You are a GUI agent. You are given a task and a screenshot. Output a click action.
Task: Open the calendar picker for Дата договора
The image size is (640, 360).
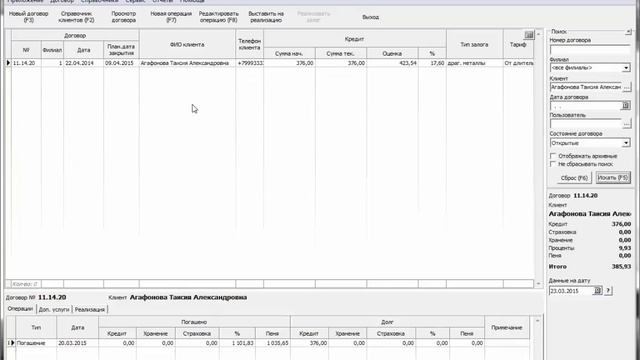tap(626, 106)
